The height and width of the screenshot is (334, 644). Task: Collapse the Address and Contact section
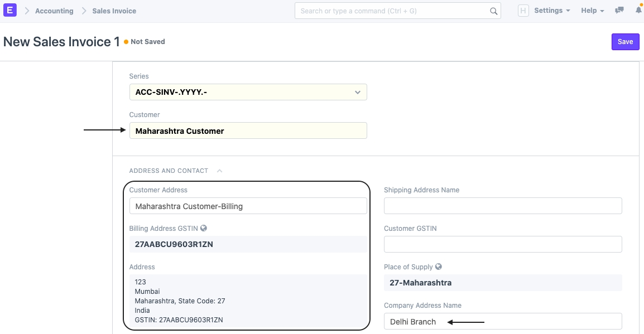point(219,171)
